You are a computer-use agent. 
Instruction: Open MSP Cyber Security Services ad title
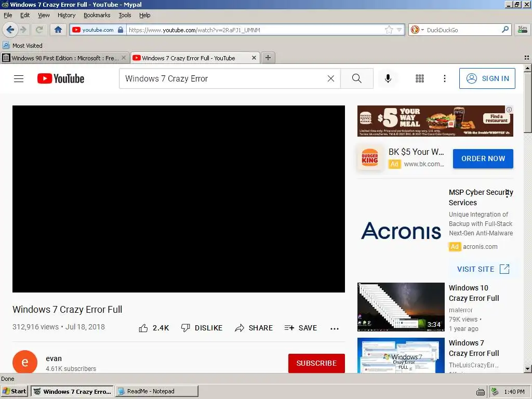pos(481,197)
